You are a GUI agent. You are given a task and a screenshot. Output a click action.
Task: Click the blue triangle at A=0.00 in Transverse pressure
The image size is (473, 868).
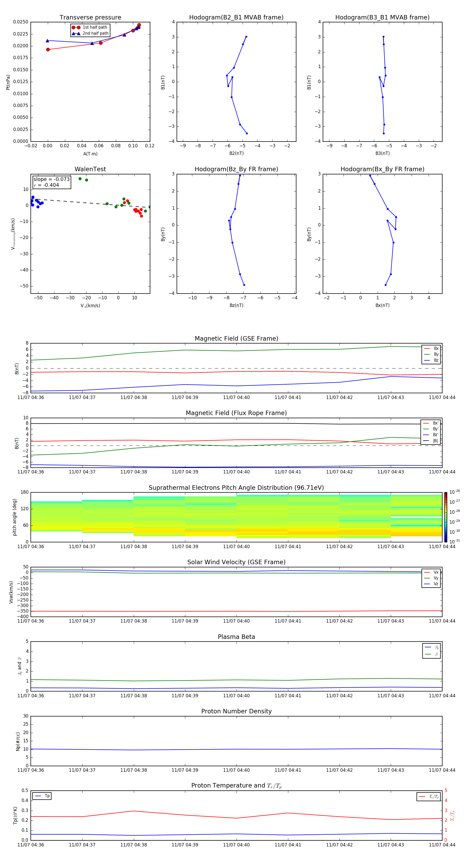coord(48,41)
